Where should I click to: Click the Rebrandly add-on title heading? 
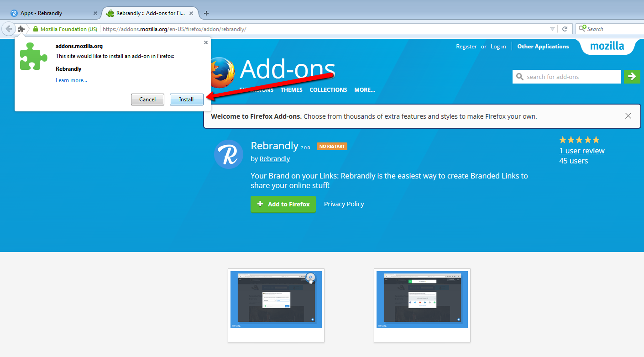[x=274, y=146]
